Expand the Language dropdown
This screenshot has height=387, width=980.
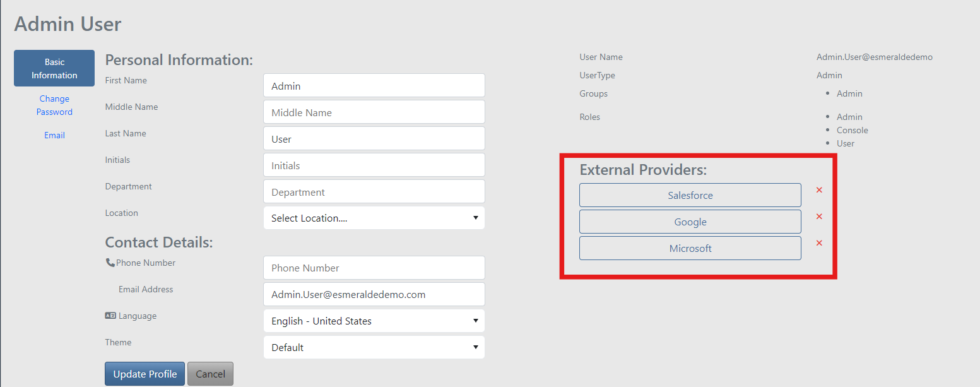pyautogui.click(x=374, y=321)
